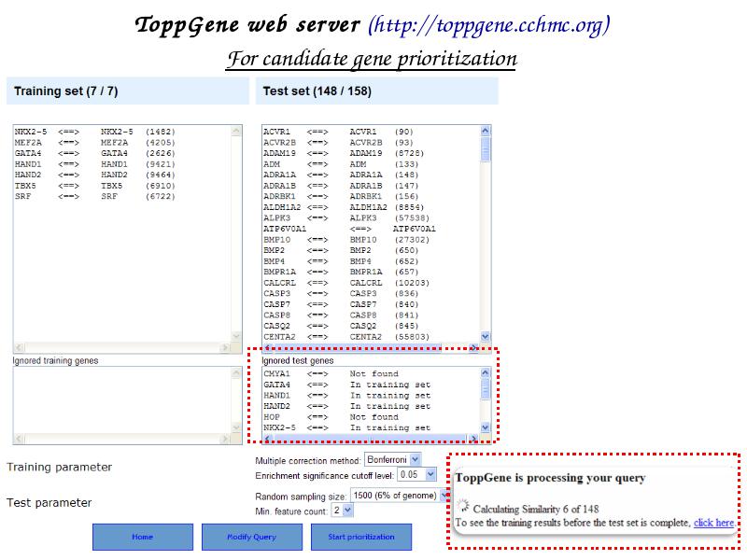Click the Test set list vertical scrollbar thumb
Image resolution: width=747 pixels, height=560 pixels.
coord(486,149)
